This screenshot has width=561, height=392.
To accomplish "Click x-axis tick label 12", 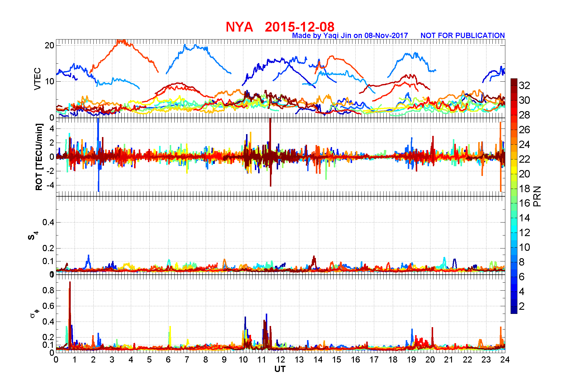I will pyautogui.click(x=280, y=360).
